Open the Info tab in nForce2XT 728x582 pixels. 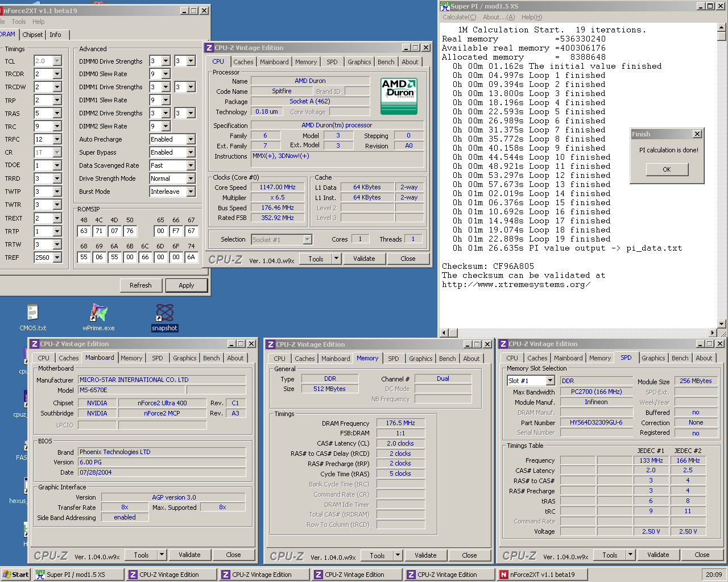[x=55, y=35]
